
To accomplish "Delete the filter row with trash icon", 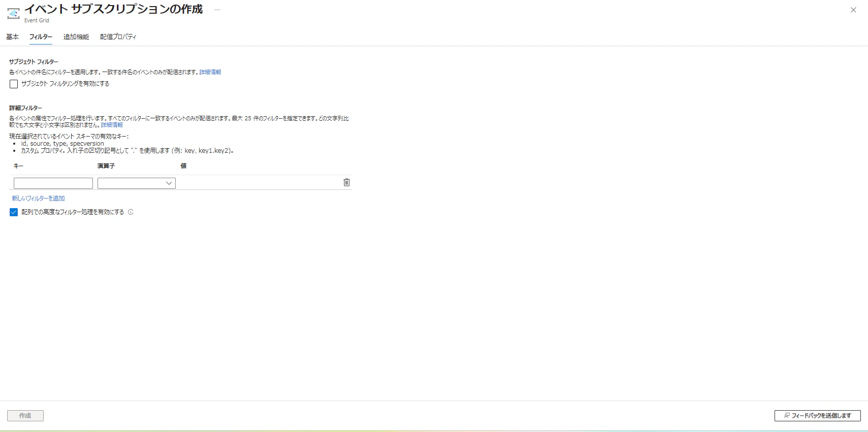I will pos(346,182).
